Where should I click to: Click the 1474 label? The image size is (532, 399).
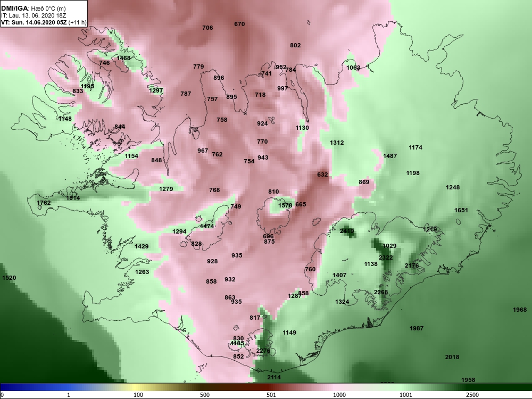[x=207, y=226]
